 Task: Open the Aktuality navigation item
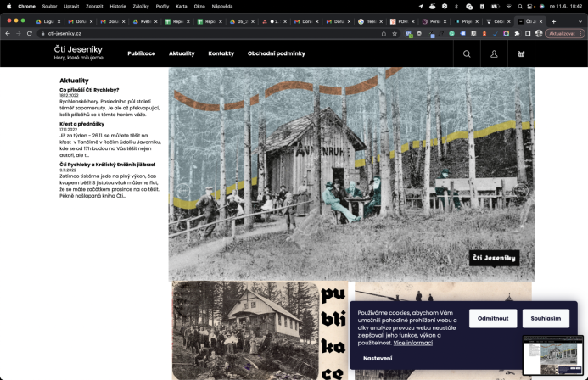[182, 53]
